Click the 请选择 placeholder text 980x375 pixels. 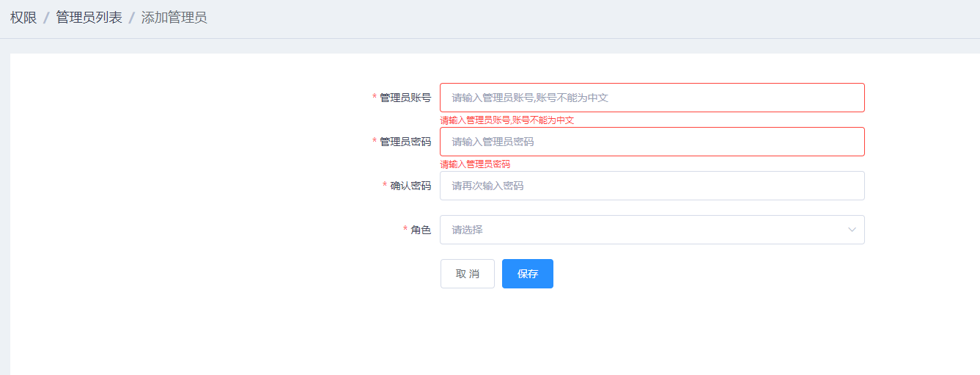tap(468, 230)
